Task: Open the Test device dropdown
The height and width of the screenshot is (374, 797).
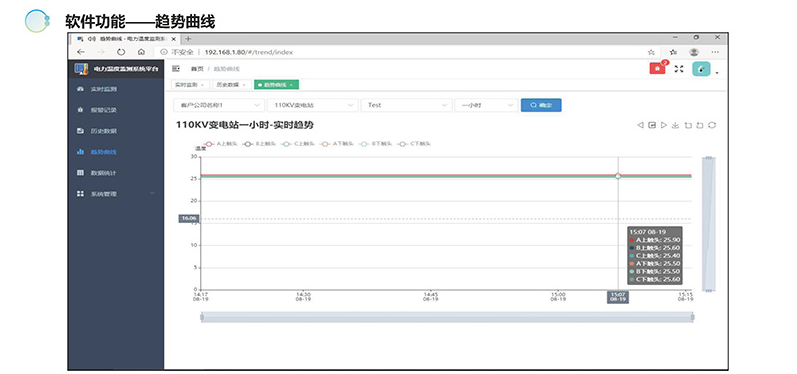Action: click(x=406, y=105)
